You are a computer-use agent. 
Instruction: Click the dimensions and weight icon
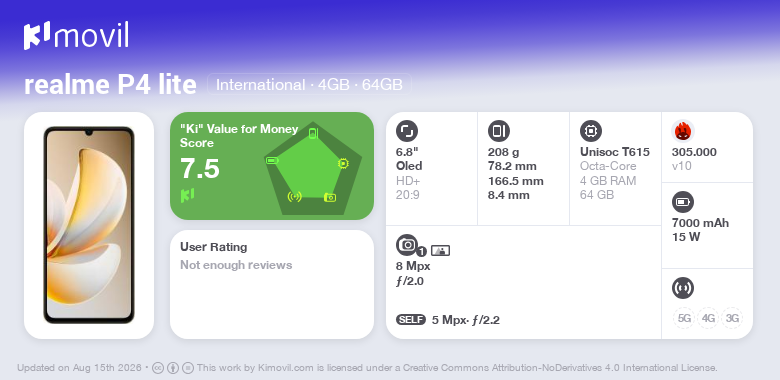(x=499, y=131)
